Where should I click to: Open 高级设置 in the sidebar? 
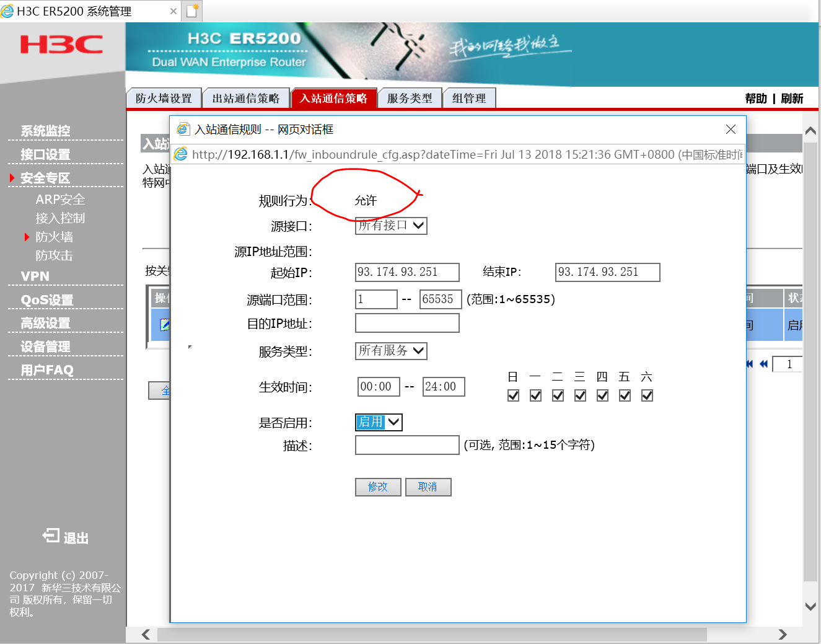45,323
